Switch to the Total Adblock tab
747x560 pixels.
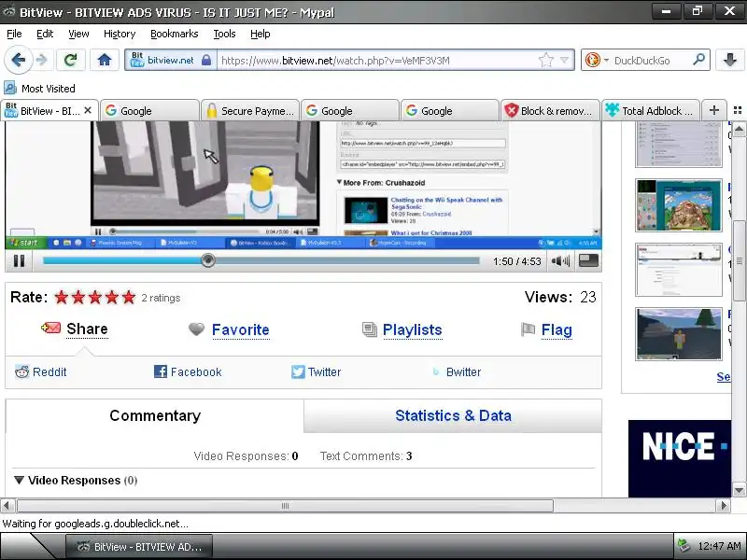coord(650,110)
